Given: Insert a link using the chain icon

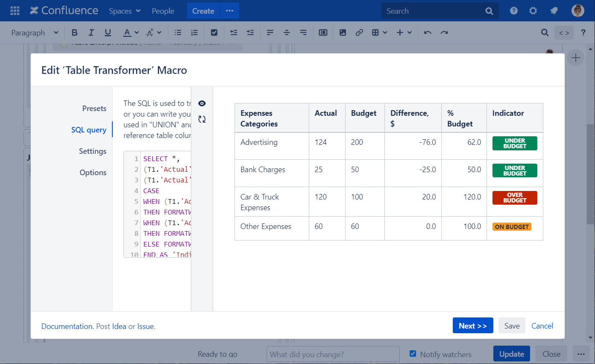Looking at the screenshot, I should pyautogui.click(x=359, y=32).
